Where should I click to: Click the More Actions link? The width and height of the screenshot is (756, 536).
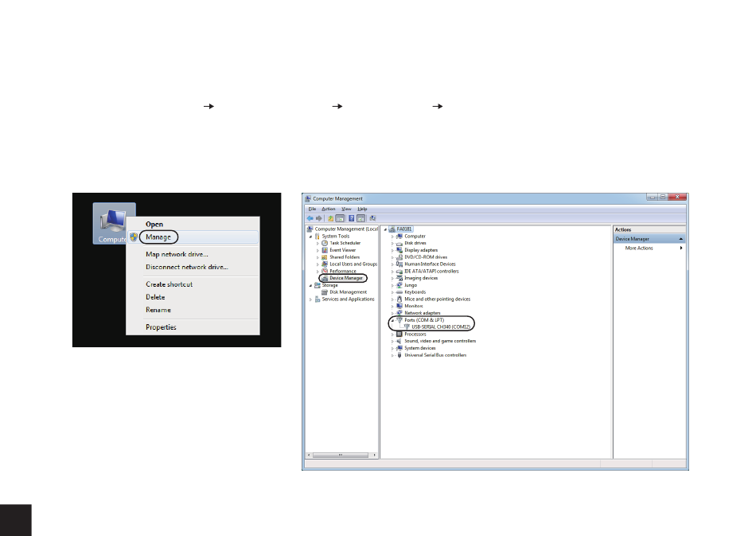(x=639, y=248)
